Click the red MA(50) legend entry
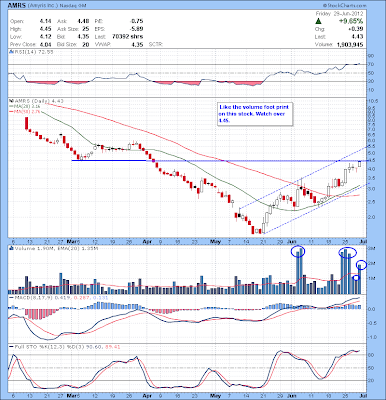Viewport: 386px width, 400px height. (x=24, y=112)
